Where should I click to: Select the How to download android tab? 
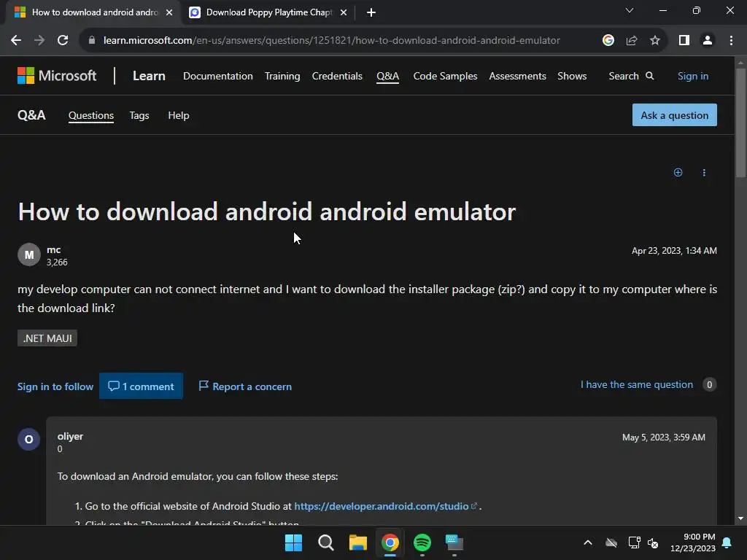[x=93, y=12]
